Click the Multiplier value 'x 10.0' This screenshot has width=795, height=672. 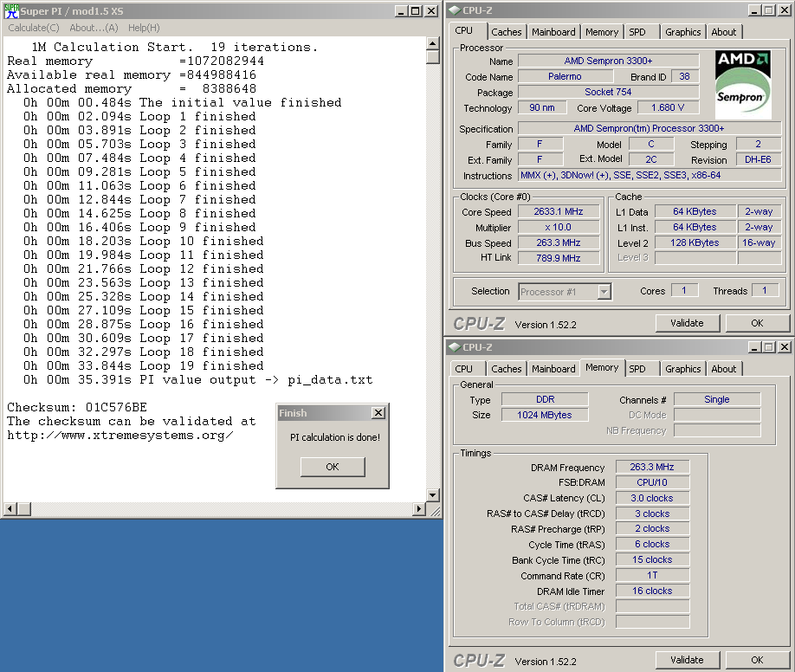559,227
